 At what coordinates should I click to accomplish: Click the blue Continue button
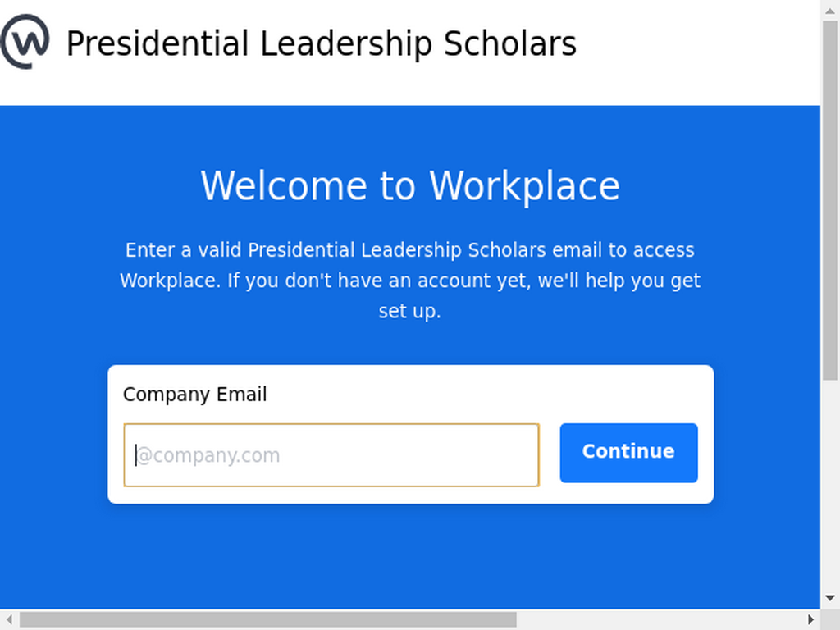coord(628,453)
